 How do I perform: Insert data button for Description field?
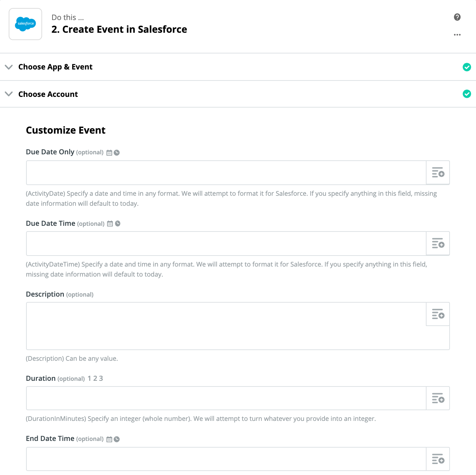tap(438, 314)
